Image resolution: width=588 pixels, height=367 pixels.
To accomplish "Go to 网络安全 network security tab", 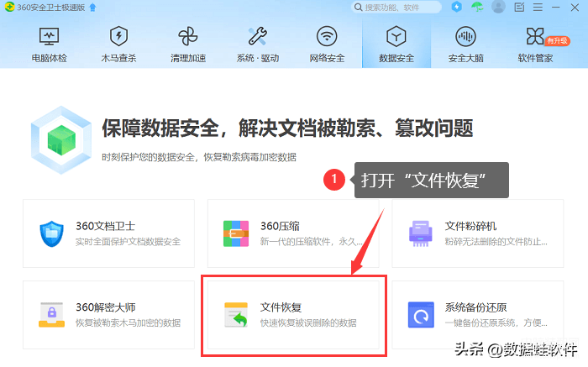I will tap(327, 45).
